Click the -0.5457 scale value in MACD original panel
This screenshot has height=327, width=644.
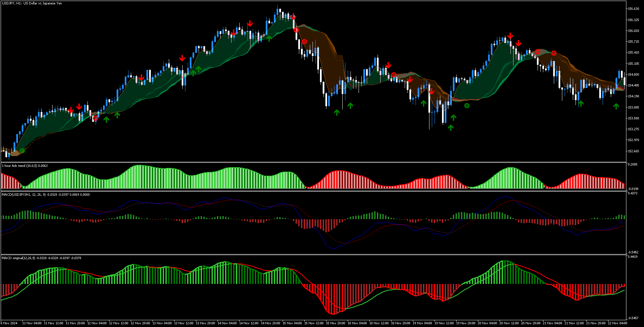(x=633, y=318)
